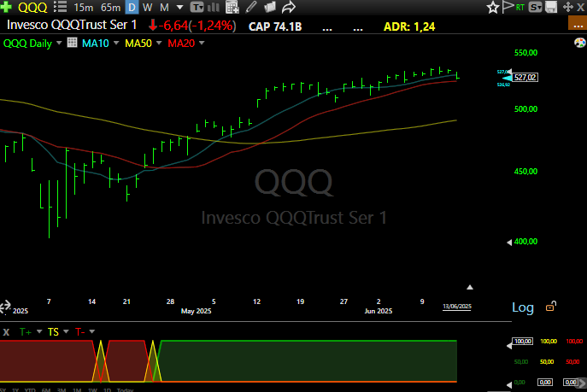Click the yellow TS indicator label
Screen dimensions: 587x392
(x=53, y=332)
